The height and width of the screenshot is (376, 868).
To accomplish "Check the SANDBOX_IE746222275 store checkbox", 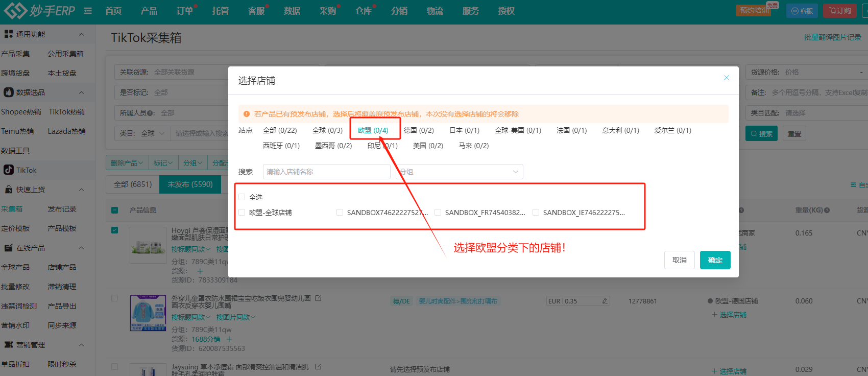I will tap(536, 212).
